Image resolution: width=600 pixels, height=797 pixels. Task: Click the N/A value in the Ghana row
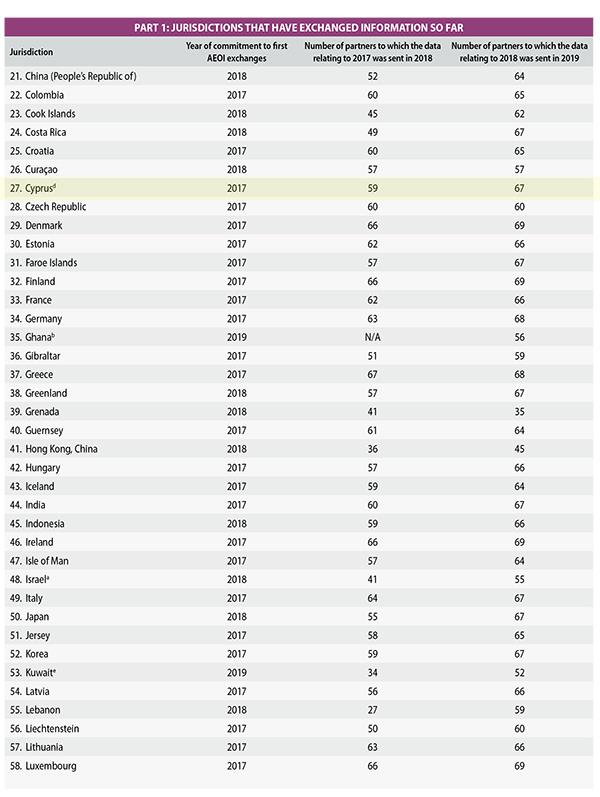[374, 337]
